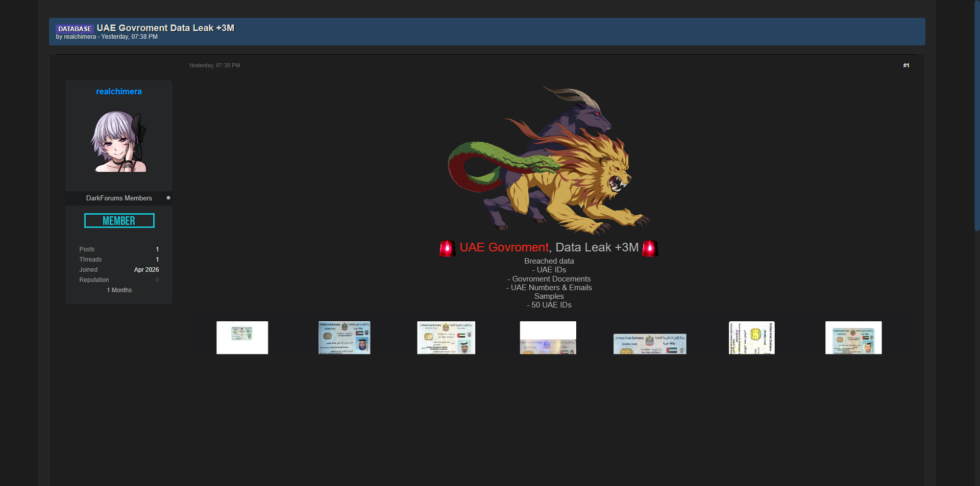Click the DATABASE prefix tag
980x486 pixels.
click(x=75, y=29)
